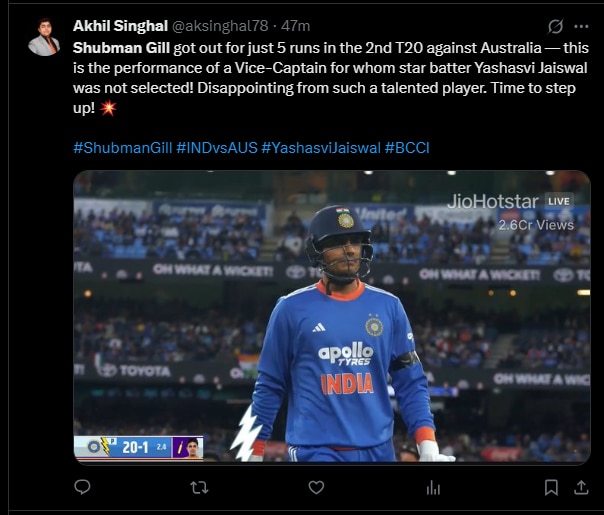Bookmark this tweet
604x515 pixels.
click(x=551, y=488)
